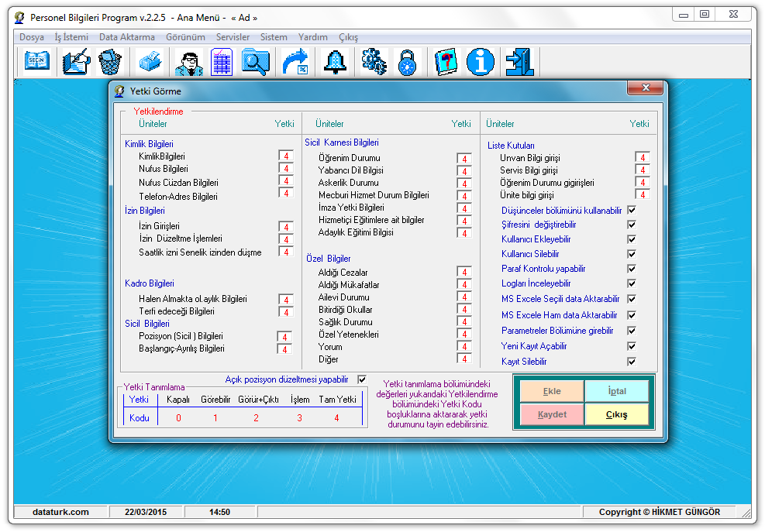Click the Diğer yetki code field
The image size is (765, 532).
(x=464, y=359)
